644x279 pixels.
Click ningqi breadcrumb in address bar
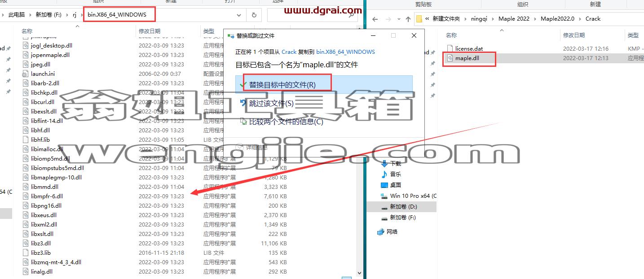[x=480, y=19]
